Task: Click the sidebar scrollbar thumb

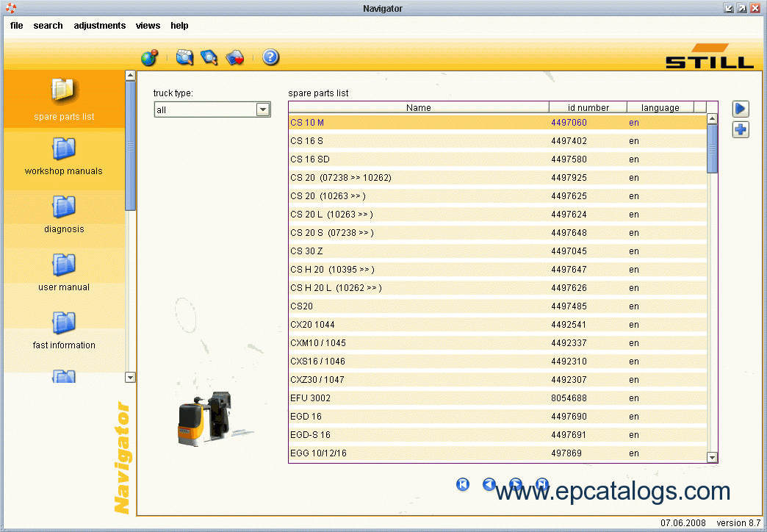Action: 130,145
